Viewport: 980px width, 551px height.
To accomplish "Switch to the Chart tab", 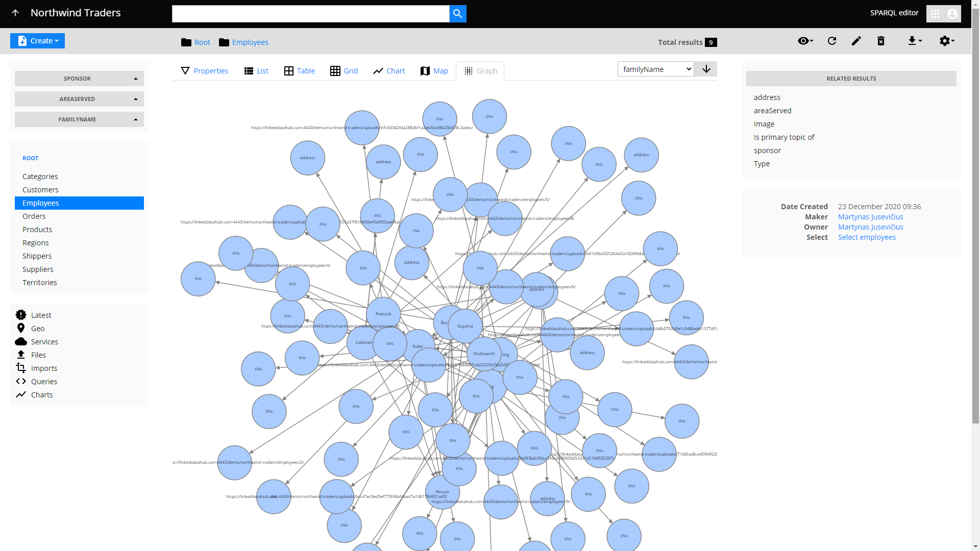I will pyautogui.click(x=389, y=71).
